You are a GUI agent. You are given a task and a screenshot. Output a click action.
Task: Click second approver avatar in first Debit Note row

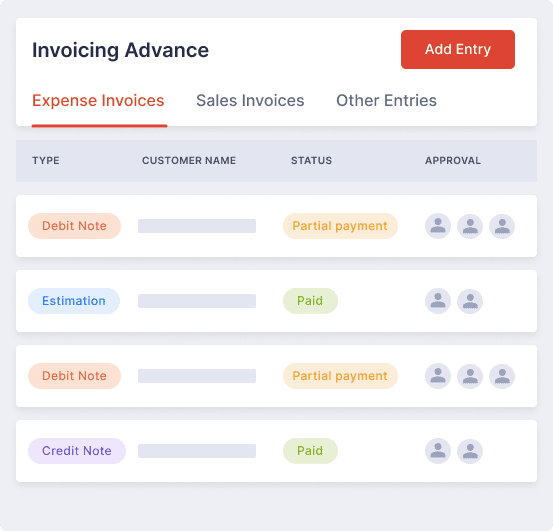pos(470,226)
